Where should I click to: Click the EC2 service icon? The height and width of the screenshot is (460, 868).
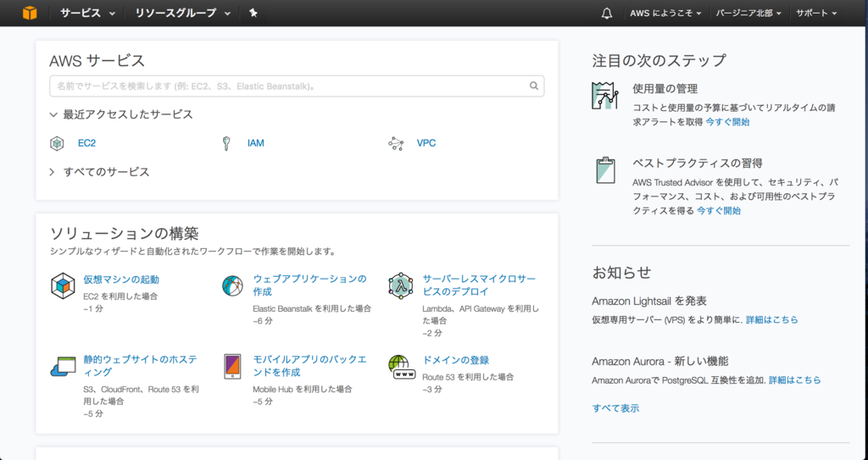[57, 143]
